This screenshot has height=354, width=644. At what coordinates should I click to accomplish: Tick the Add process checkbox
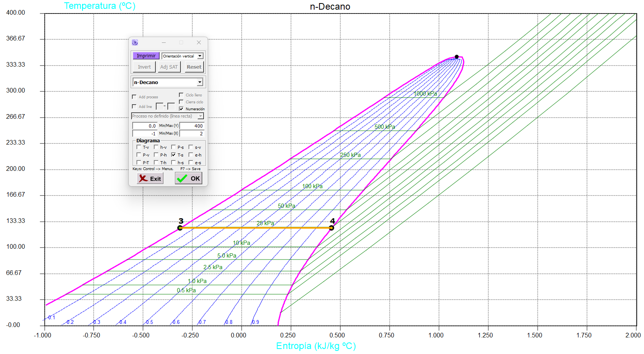point(134,97)
